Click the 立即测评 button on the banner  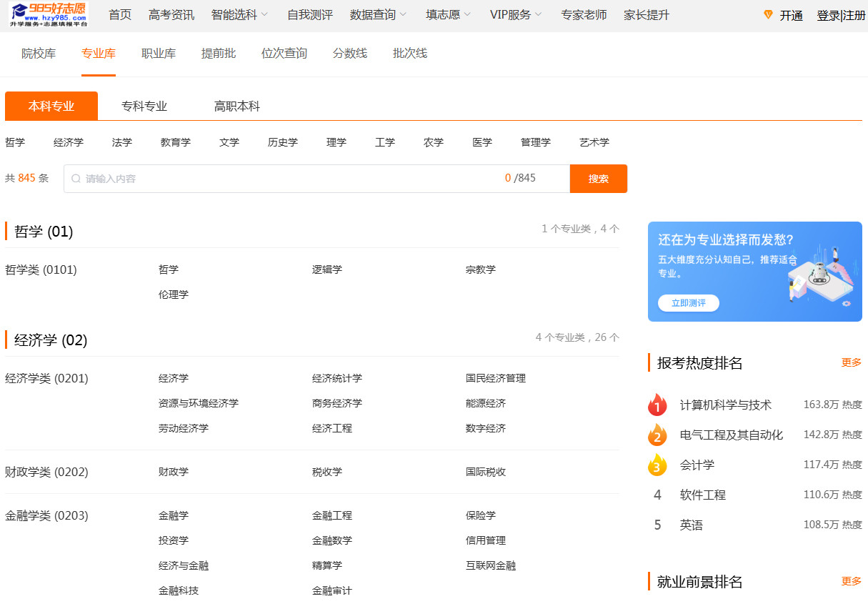coord(689,303)
